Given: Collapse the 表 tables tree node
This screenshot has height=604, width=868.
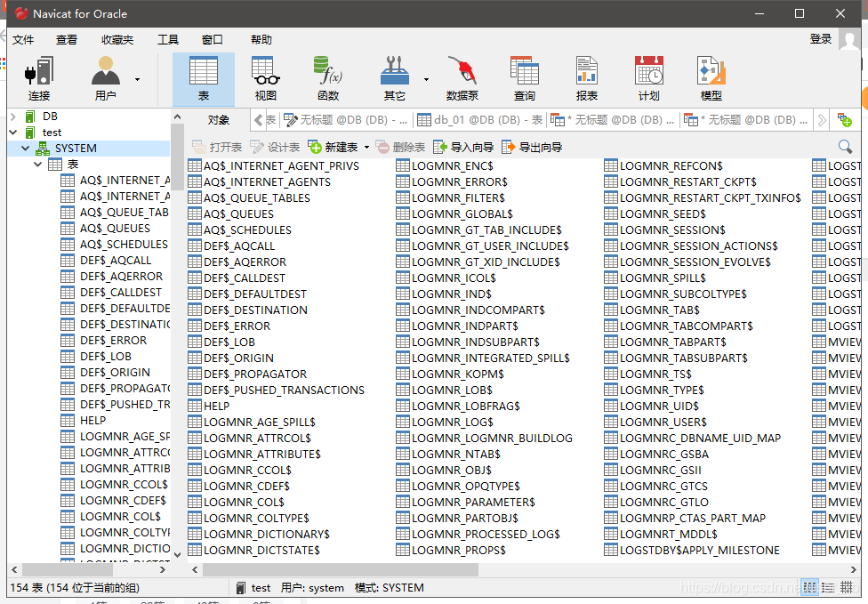Looking at the screenshot, I should coord(37,165).
